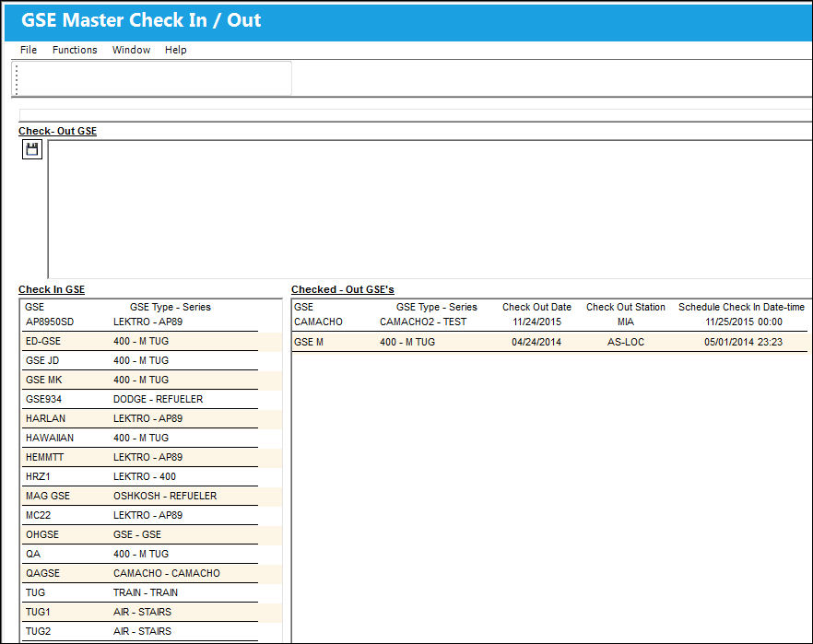Screen dimensions: 813x644
Task: Click the save icon under Check-Out GSE
Action: point(31,149)
